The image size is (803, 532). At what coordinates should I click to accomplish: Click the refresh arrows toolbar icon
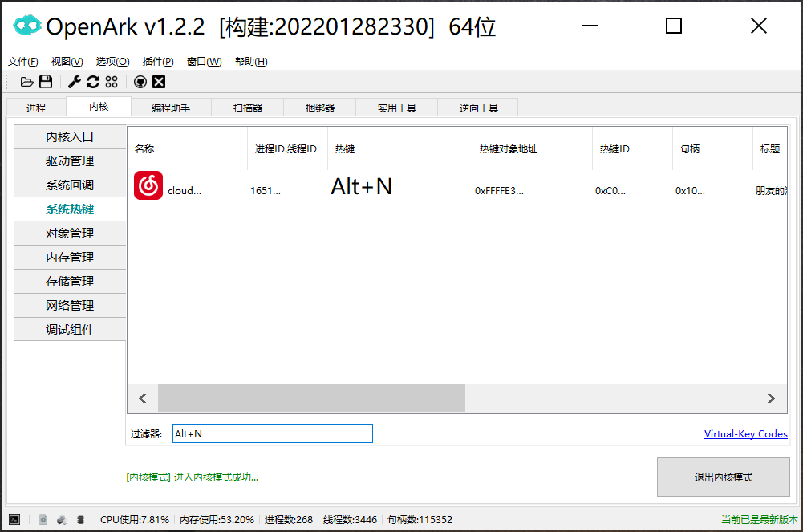(93, 82)
